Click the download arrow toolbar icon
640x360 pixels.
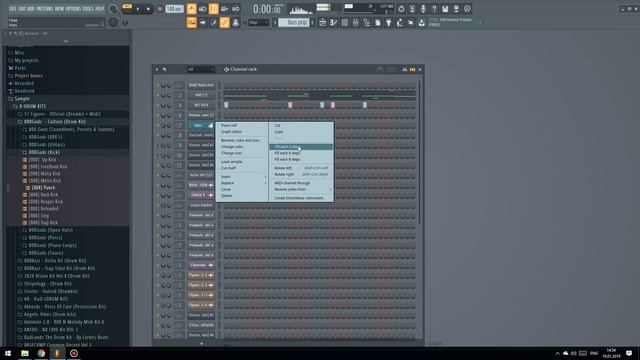[x=422, y=23]
